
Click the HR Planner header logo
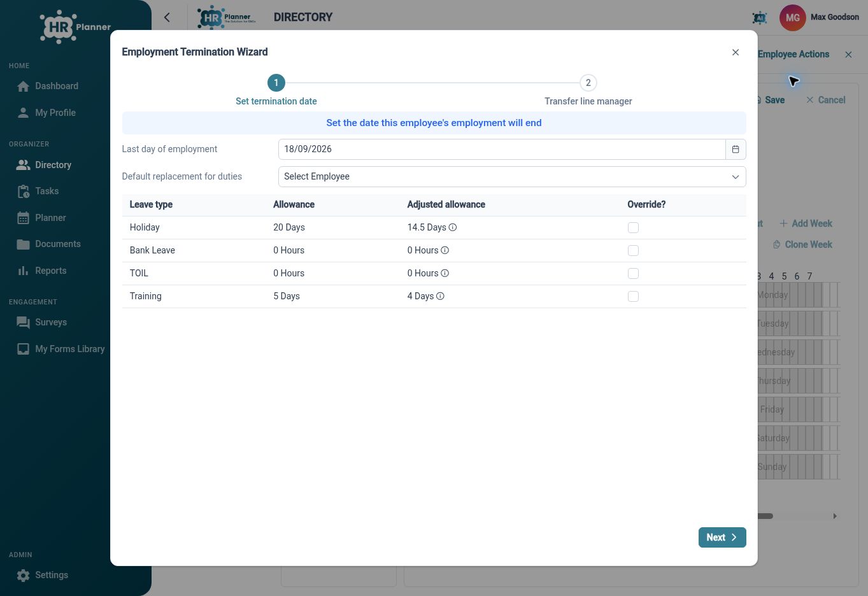[x=227, y=17]
